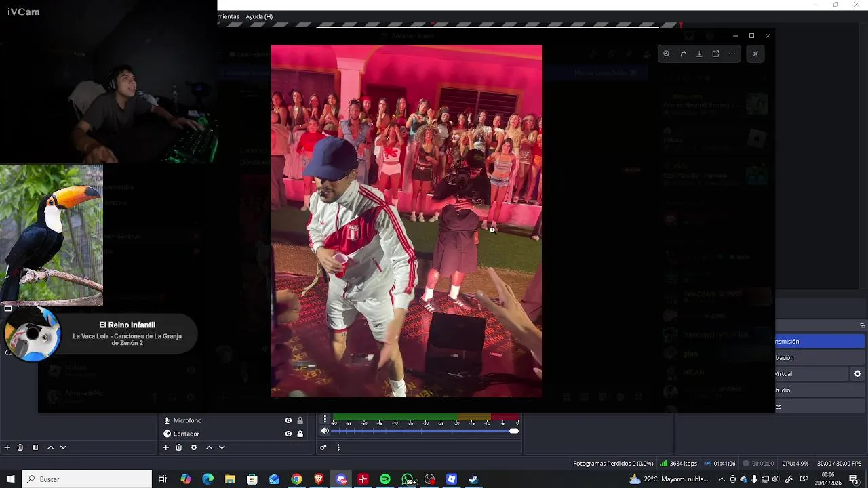Move source down in sources panel
The height and width of the screenshot is (488, 868).
tap(222, 447)
